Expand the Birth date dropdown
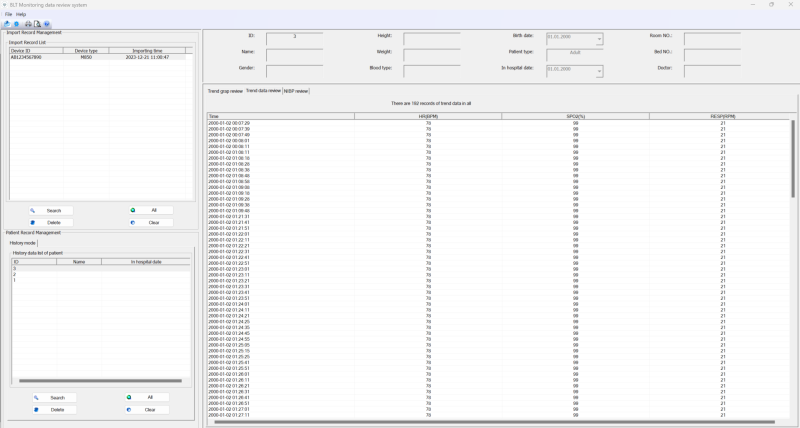Viewport: 800px width, 428px height. [x=599, y=41]
